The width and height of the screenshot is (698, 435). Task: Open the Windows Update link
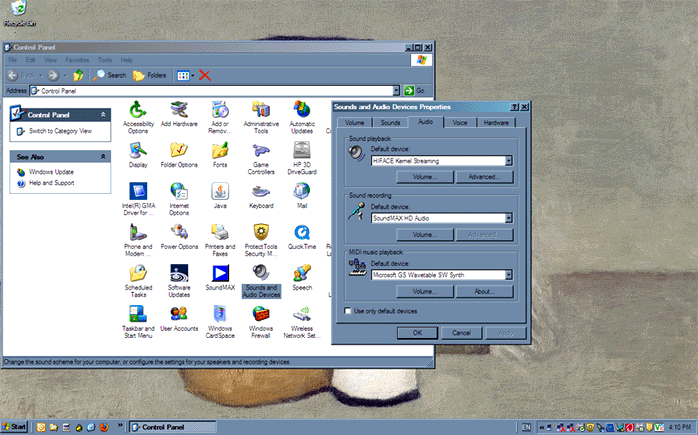(51, 172)
